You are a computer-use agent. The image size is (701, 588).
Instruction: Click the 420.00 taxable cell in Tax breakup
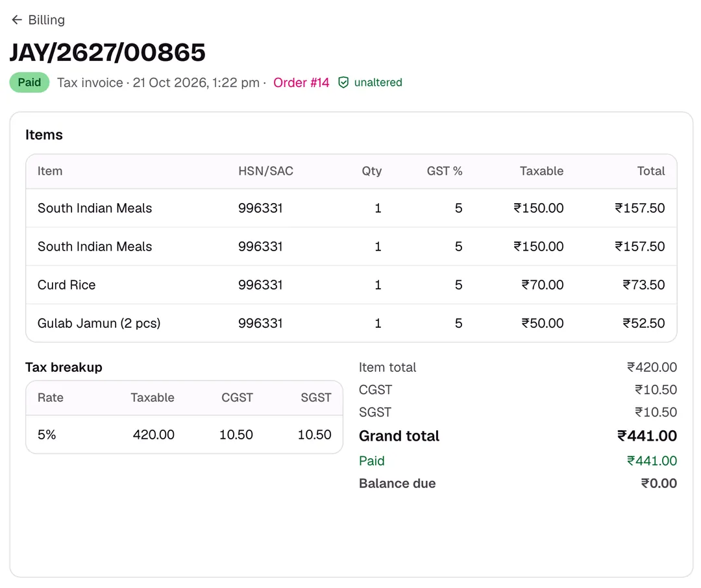[153, 435]
